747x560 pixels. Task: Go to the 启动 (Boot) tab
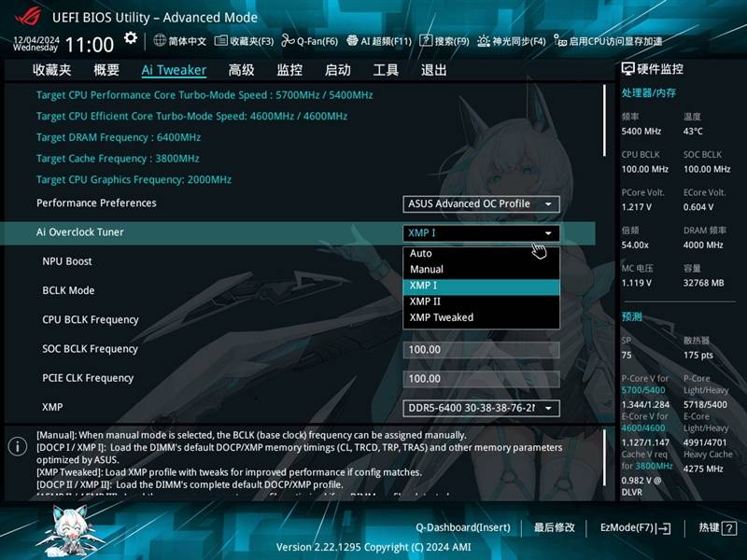click(337, 70)
